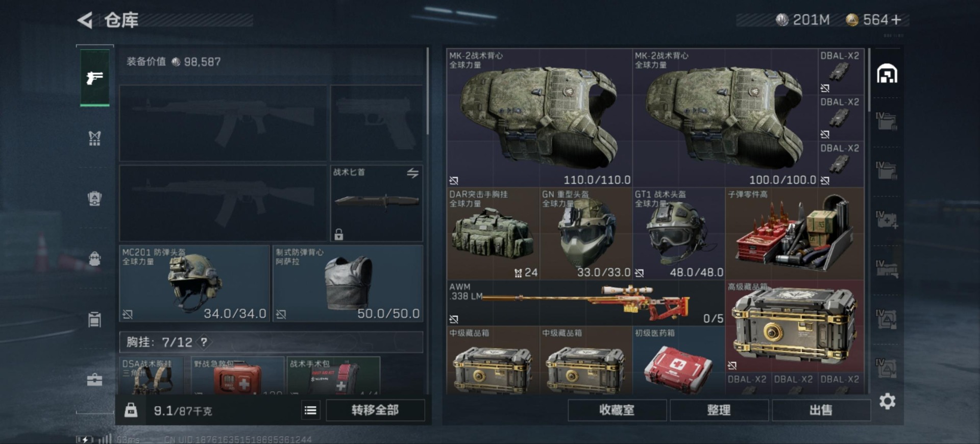Image resolution: width=980 pixels, height=444 pixels.
Task: Select the AWM .338 LM sniper rifle
Action: point(585,303)
